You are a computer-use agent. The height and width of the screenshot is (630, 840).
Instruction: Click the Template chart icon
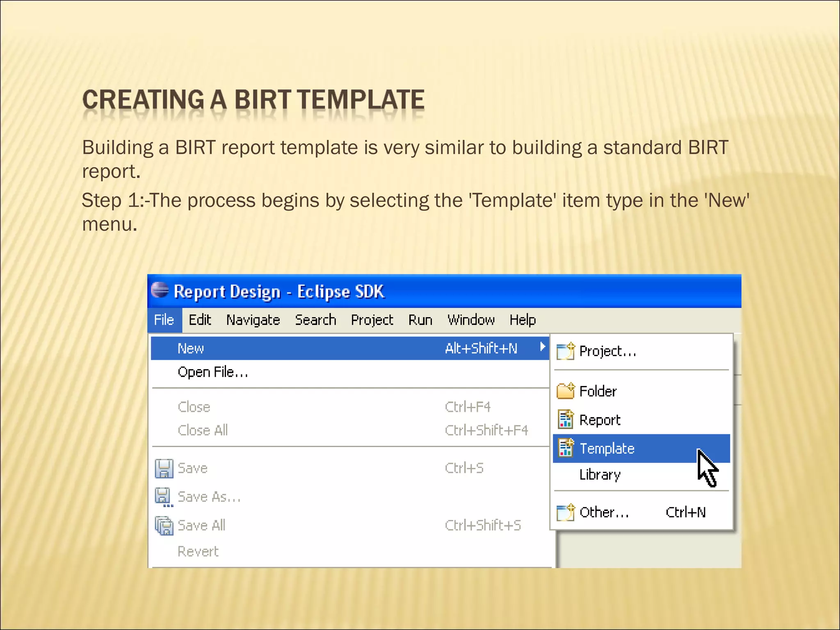click(566, 447)
